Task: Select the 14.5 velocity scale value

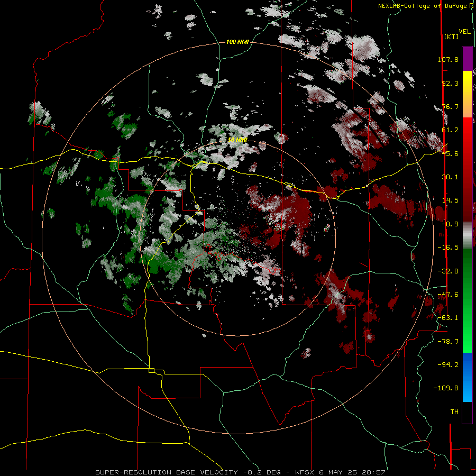Action: (450, 200)
